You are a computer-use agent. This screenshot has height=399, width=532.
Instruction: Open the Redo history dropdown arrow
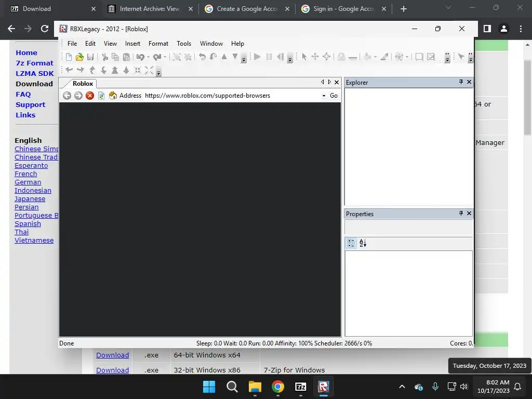pyautogui.click(x=165, y=57)
